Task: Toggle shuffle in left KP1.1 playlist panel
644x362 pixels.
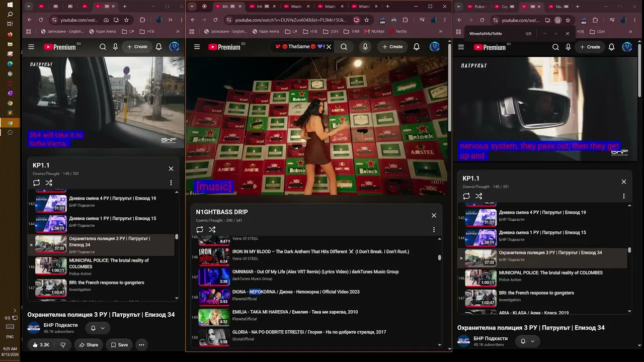Action: click(49, 183)
